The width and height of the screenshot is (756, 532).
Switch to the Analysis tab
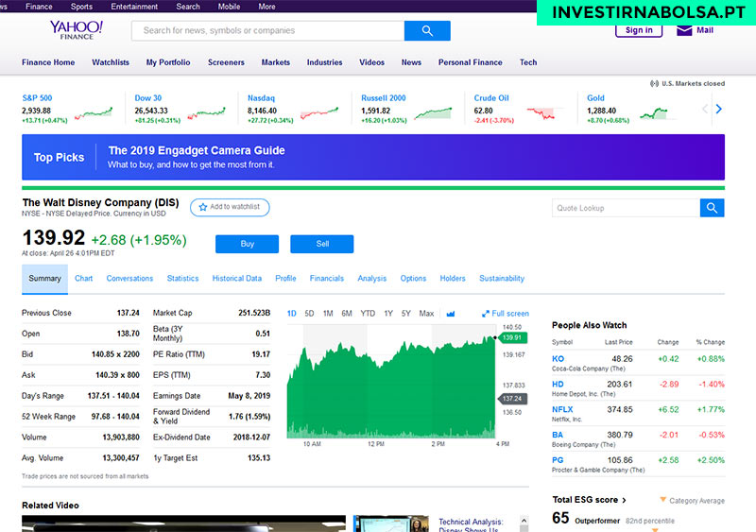tap(371, 279)
